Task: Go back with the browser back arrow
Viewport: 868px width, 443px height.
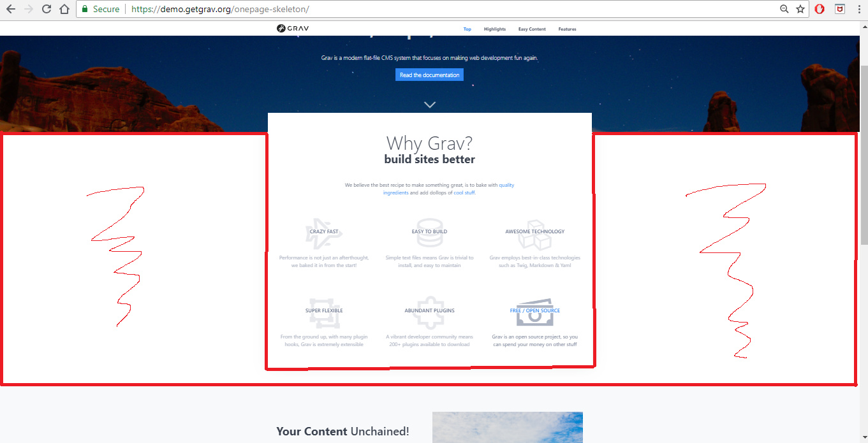Action: (10, 10)
